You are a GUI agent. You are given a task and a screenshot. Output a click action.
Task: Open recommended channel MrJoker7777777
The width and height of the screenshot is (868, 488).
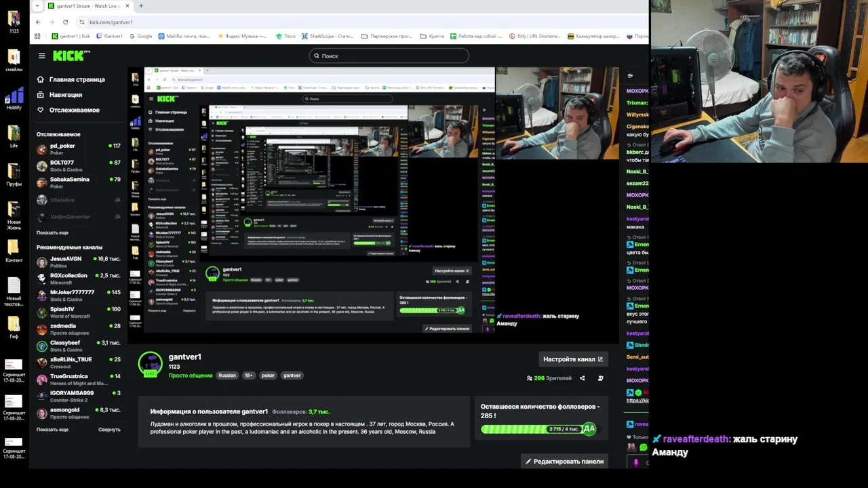(x=78, y=295)
